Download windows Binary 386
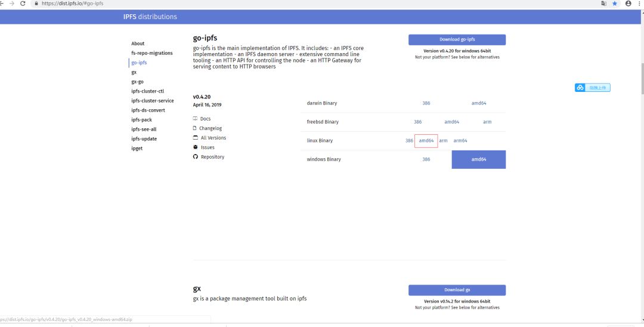This screenshot has width=644, height=327. pyautogui.click(x=426, y=159)
